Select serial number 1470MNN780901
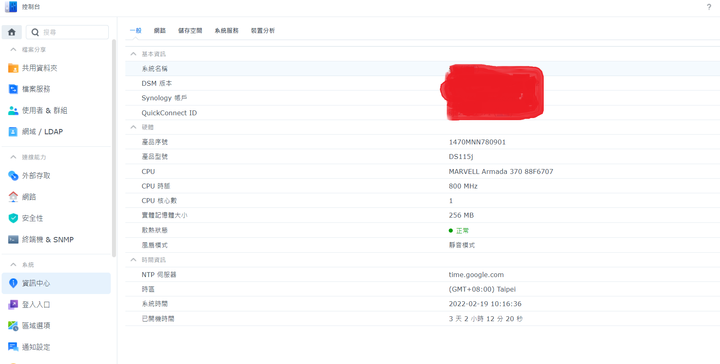 tap(477, 142)
